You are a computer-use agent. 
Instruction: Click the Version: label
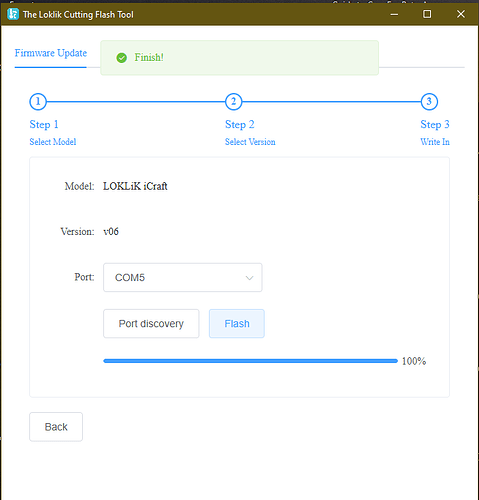(77, 231)
